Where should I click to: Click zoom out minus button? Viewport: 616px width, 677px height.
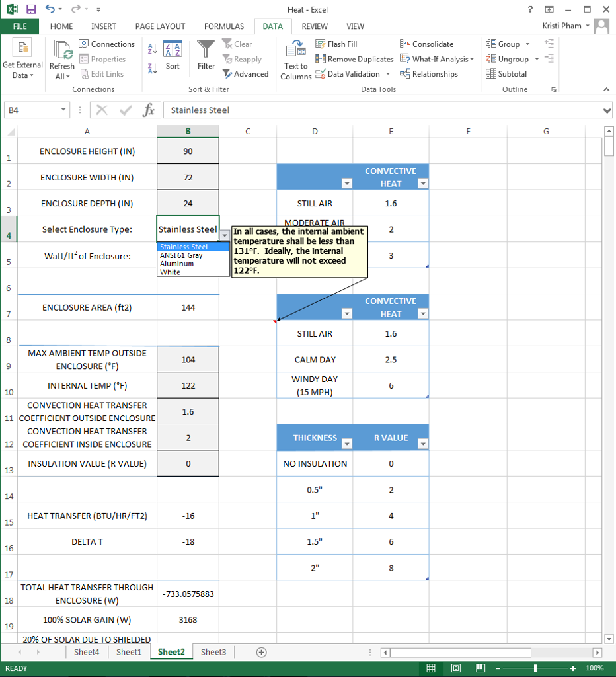click(498, 668)
